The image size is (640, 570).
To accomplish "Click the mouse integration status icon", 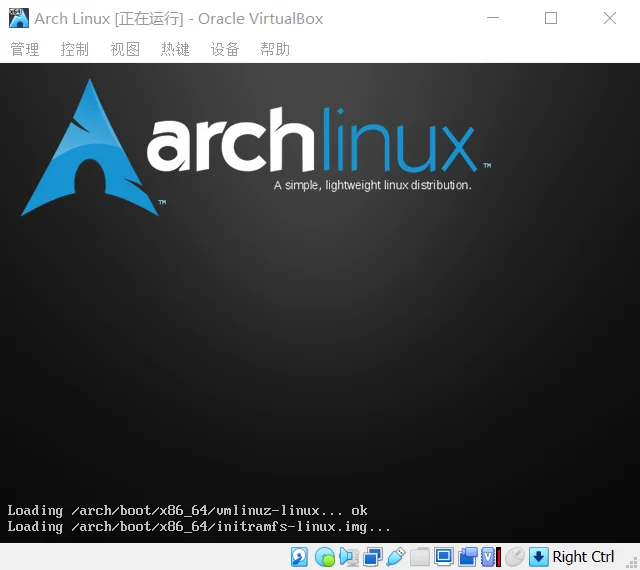I will [515, 557].
